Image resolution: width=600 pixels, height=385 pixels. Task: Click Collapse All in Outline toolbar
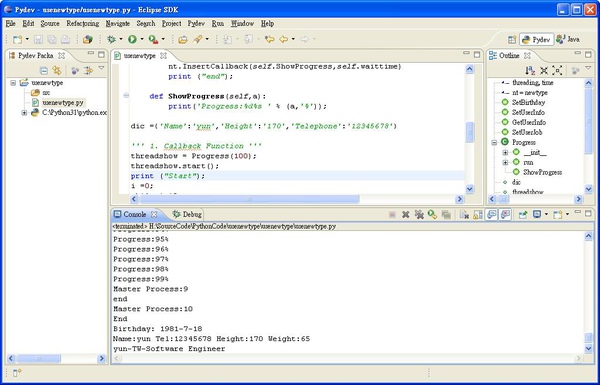click(x=544, y=70)
